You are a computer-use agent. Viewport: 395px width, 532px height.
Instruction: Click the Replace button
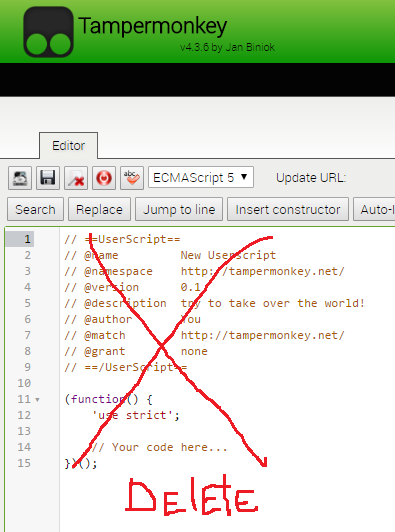point(99,209)
